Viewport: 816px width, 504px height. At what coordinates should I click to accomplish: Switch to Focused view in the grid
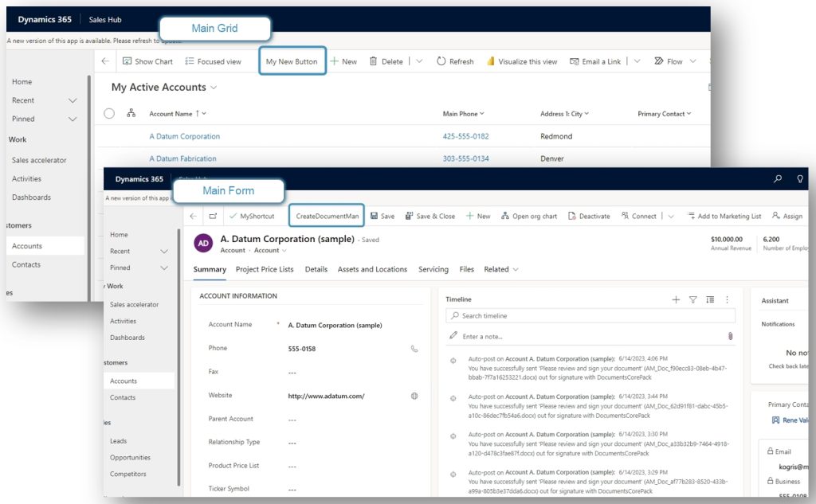click(x=214, y=61)
